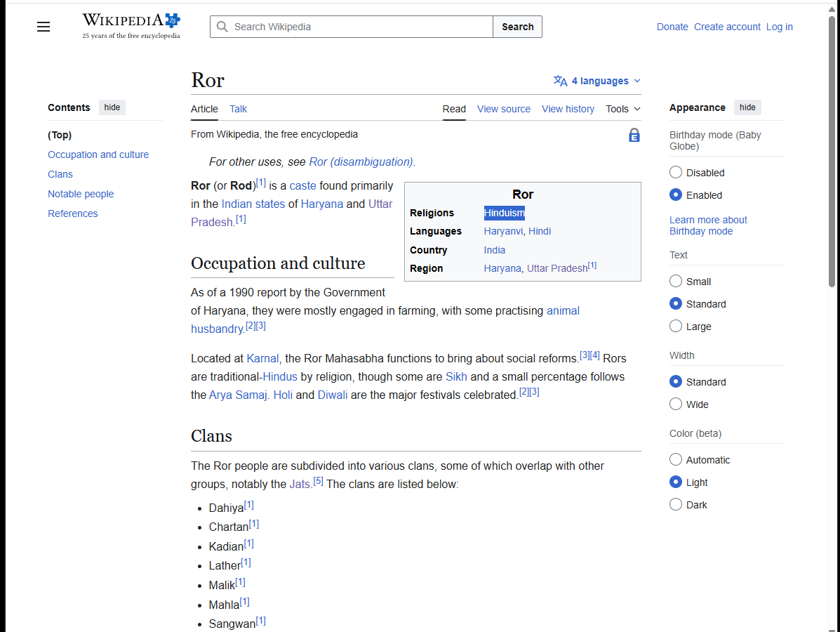Hide the Appearance panel
840x632 pixels.
(747, 107)
